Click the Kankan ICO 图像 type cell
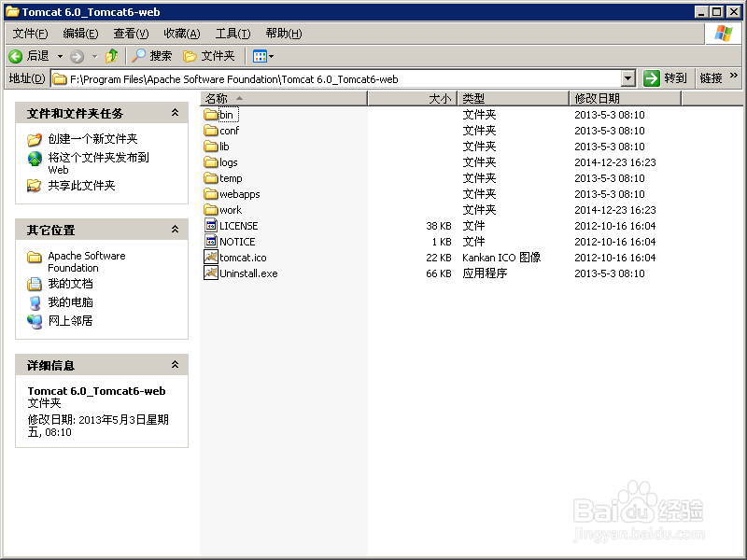The width and height of the screenshot is (747, 560). (501, 258)
